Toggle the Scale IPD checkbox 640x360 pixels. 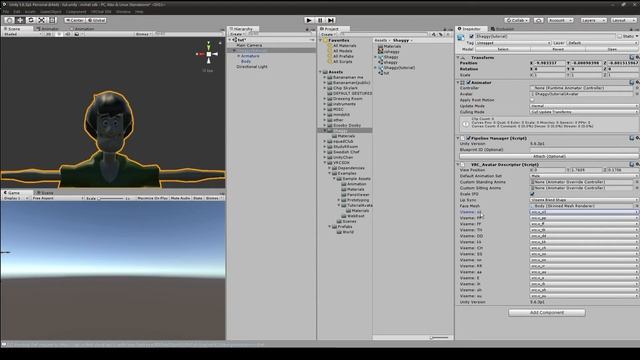tap(532, 194)
